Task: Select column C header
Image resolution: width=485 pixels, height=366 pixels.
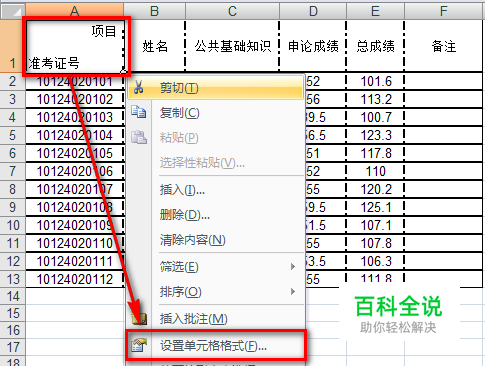Action: pos(232,11)
